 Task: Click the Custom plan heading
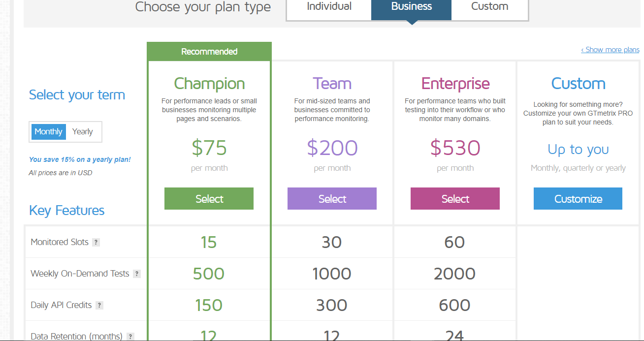578,84
